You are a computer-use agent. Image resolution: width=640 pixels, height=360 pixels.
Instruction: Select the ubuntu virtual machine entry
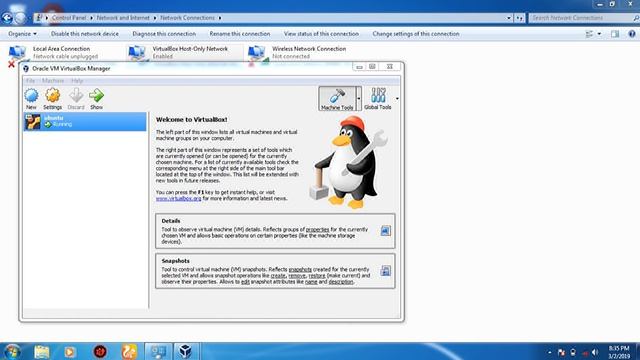[x=85, y=122]
